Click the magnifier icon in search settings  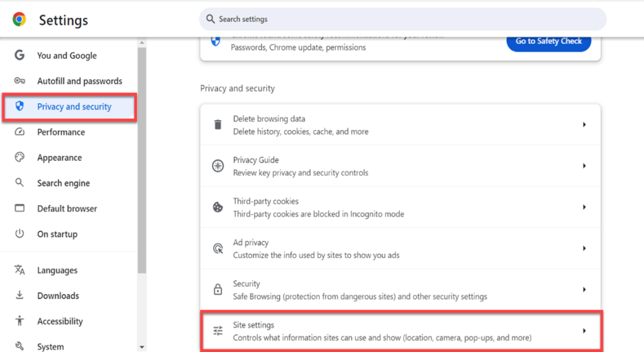click(x=210, y=19)
